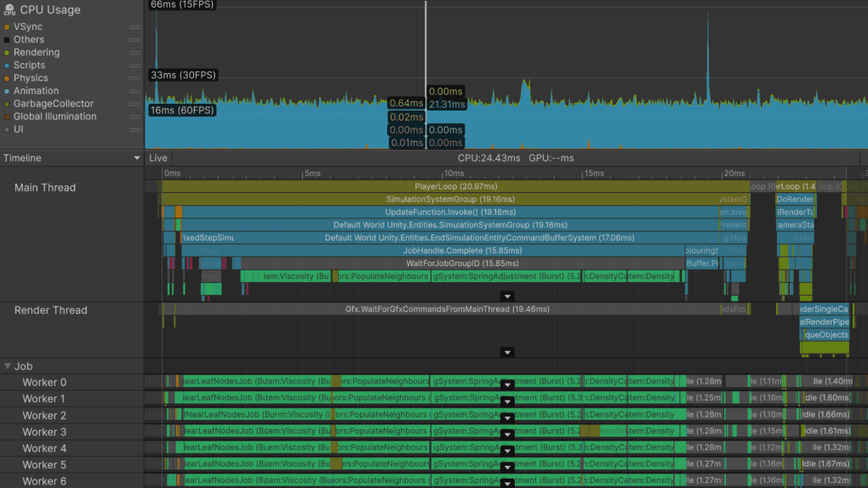Viewport: 868px width, 488px height.
Task: Click the reorder handle beside VSync
Action: (134, 27)
